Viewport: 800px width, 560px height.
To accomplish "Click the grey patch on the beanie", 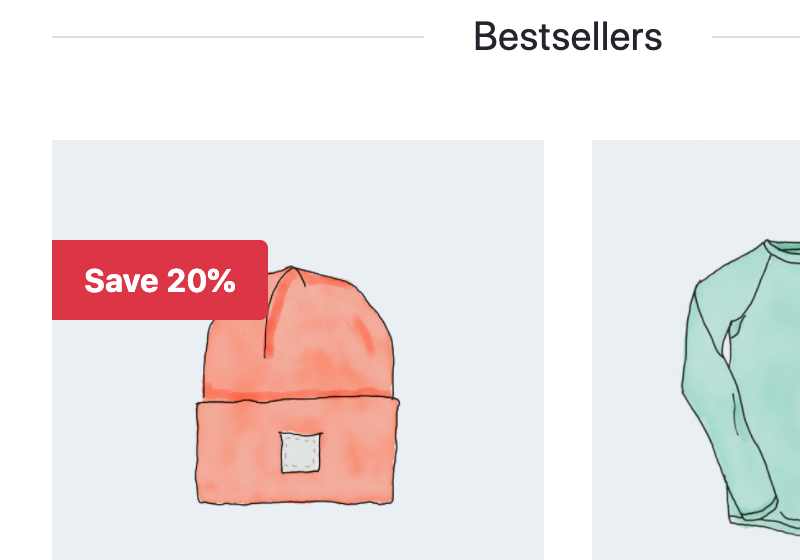I will pyautogui.click(x=301, y=452).
